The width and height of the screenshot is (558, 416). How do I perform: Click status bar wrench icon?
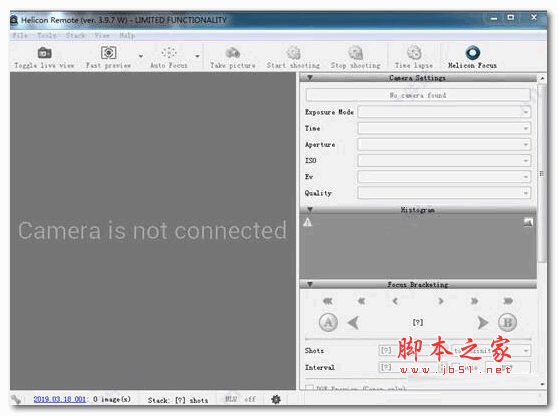16,399
